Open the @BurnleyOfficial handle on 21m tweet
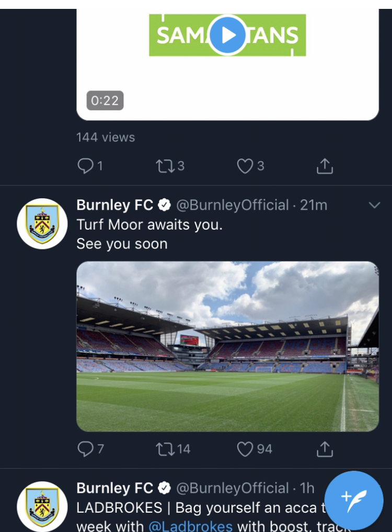The image size is (392, 532). tap(232, 205)
